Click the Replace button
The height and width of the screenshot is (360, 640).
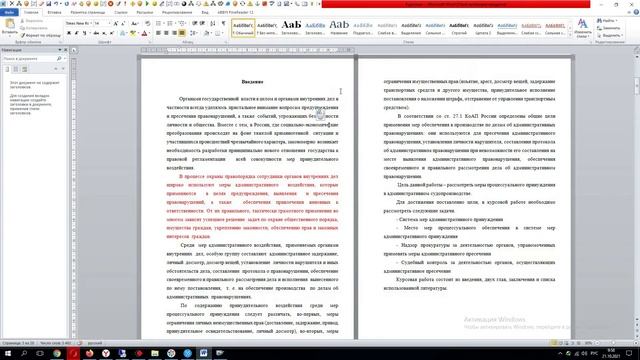608,28
